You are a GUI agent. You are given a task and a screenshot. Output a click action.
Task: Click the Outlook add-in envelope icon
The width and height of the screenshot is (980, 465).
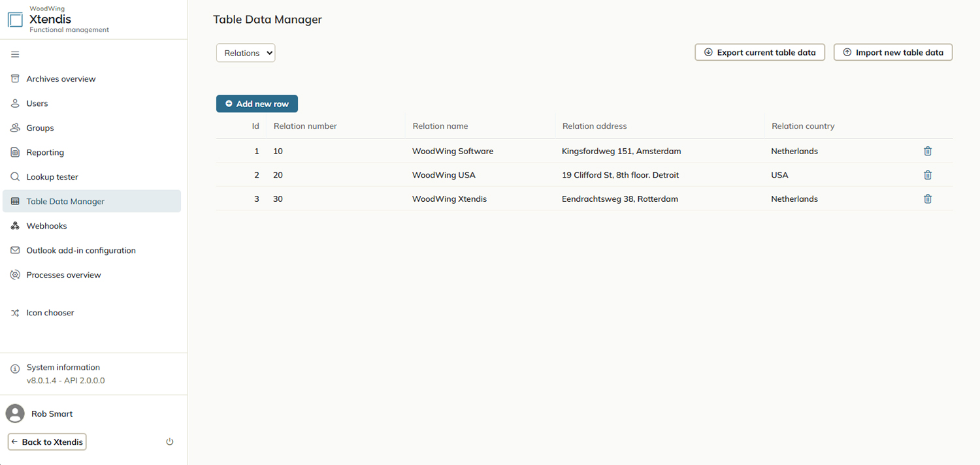(15, 250)
